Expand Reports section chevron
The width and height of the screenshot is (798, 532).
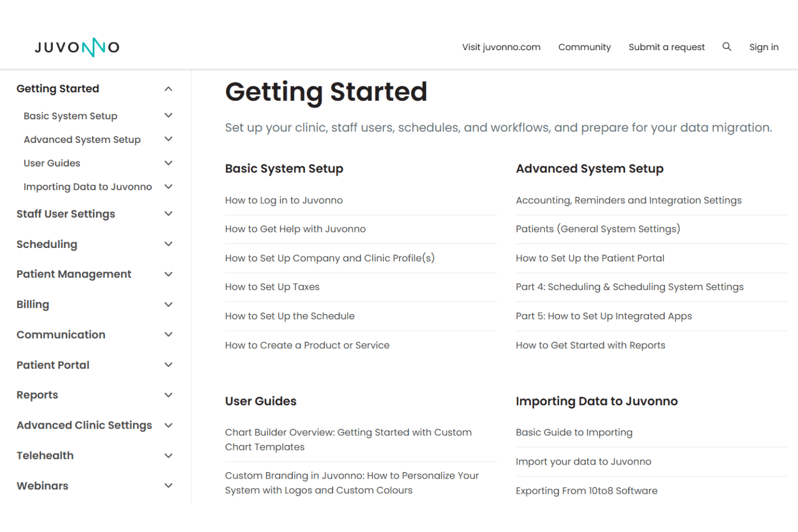click(168, 395)
